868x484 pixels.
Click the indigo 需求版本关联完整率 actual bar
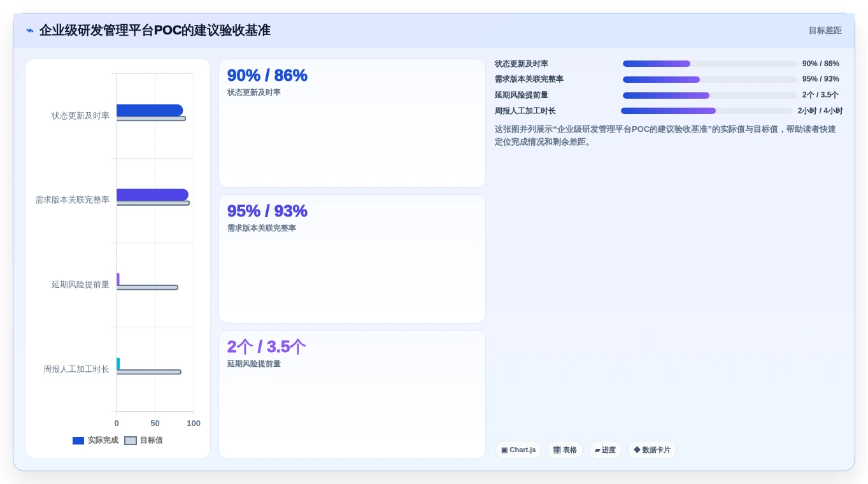(152, 195)
